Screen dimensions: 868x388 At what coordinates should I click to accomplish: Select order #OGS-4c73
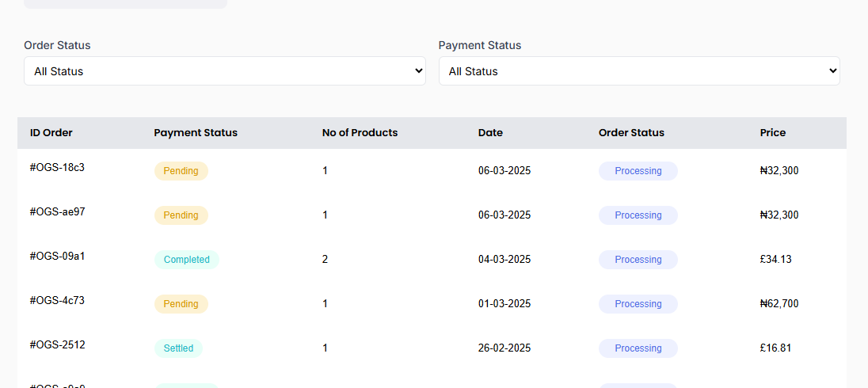pyautogui.click(x=57, y=300)
